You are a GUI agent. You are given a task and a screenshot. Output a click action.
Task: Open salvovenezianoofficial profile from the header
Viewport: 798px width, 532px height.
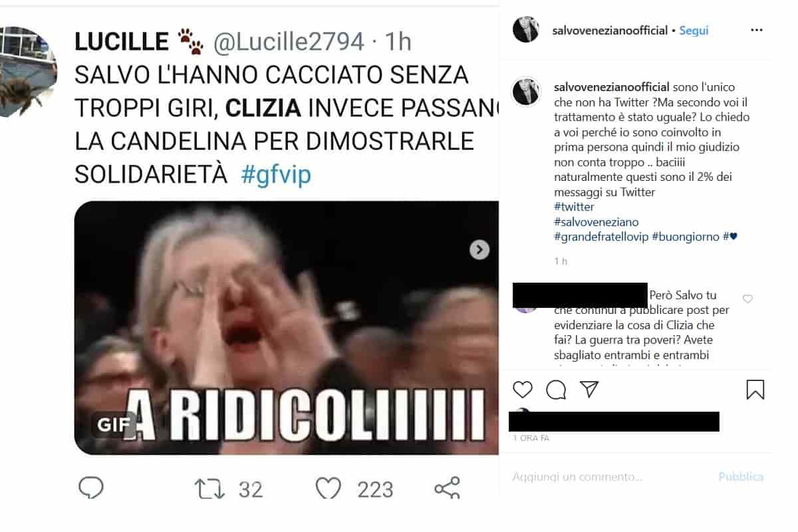(610, 31)
